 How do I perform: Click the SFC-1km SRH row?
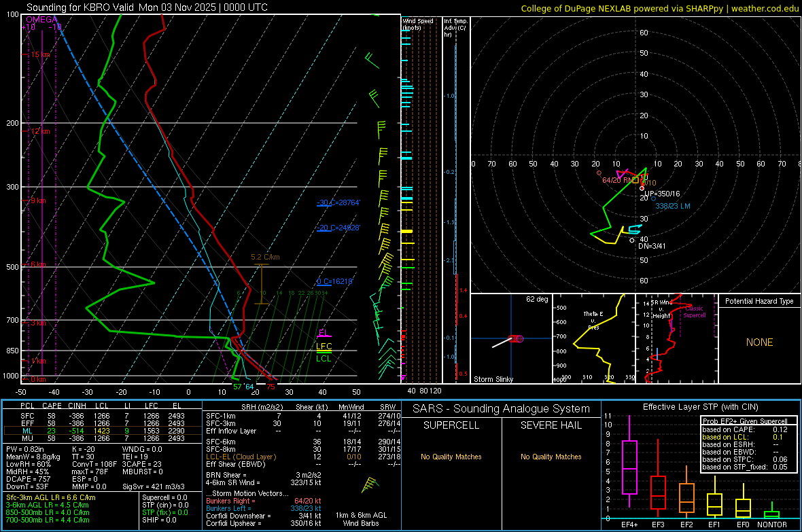click(303, 416)
